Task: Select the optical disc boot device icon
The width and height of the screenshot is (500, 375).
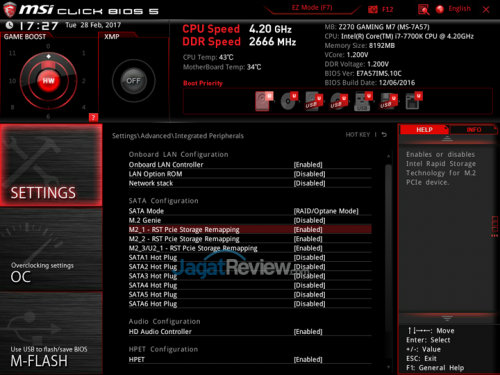Action: coord(289,101)
